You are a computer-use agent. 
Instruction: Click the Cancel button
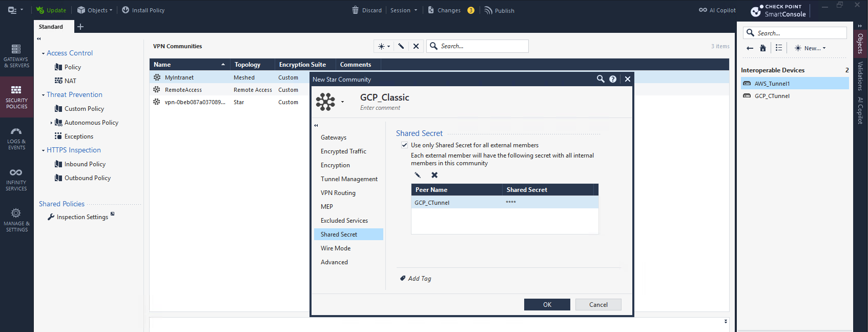click(598, 305)
